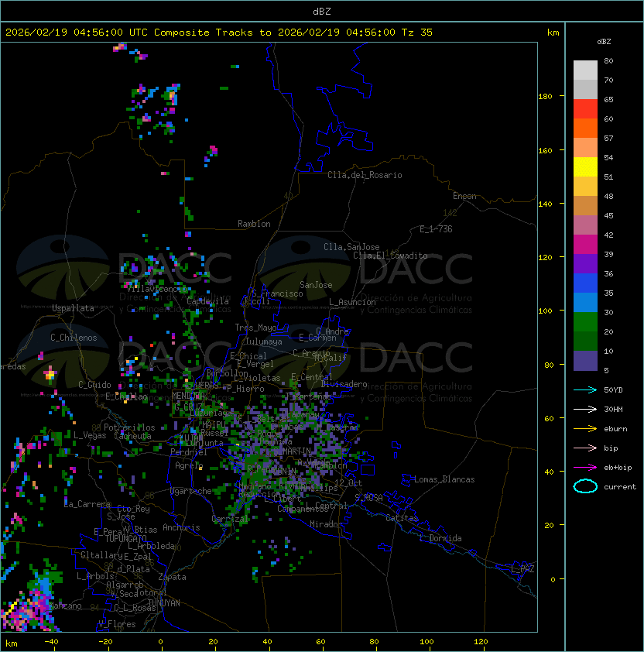
Task: Click the V_Flores map label
Action: pyautogui.click(x=117, y=625)
